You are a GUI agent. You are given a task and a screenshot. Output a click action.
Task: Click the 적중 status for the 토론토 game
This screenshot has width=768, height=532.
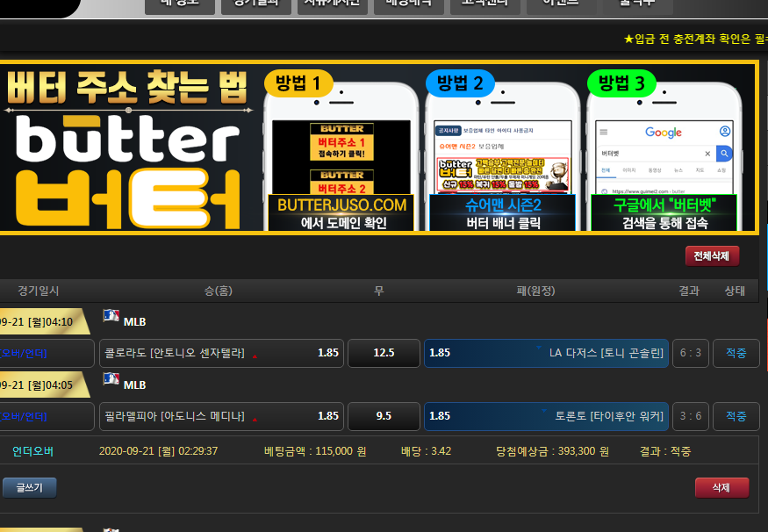coord(736,416)
